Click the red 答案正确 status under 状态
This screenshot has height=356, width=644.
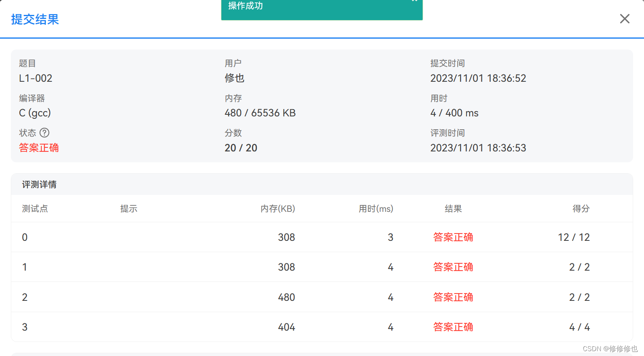[39, 148]
